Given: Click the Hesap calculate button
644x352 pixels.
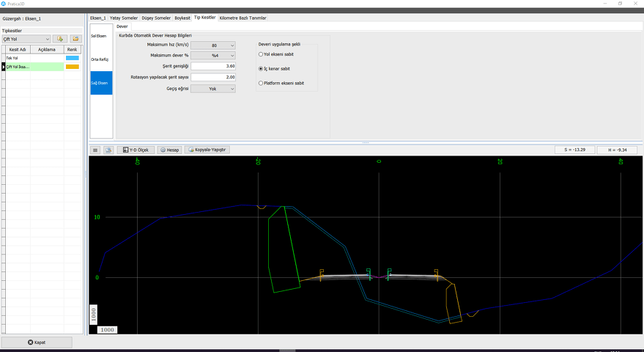Looking at the screenshot, I should (x=169, y=150).
